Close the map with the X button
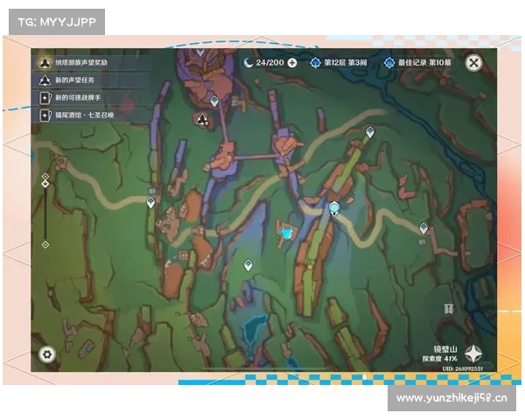The height and width of the screenshot is (420, 525). (473, 63)
